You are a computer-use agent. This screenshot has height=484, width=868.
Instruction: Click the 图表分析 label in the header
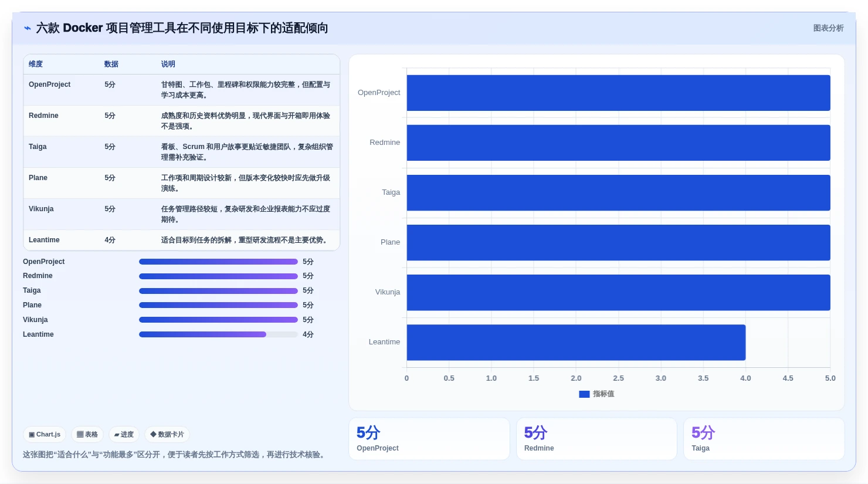828,28
